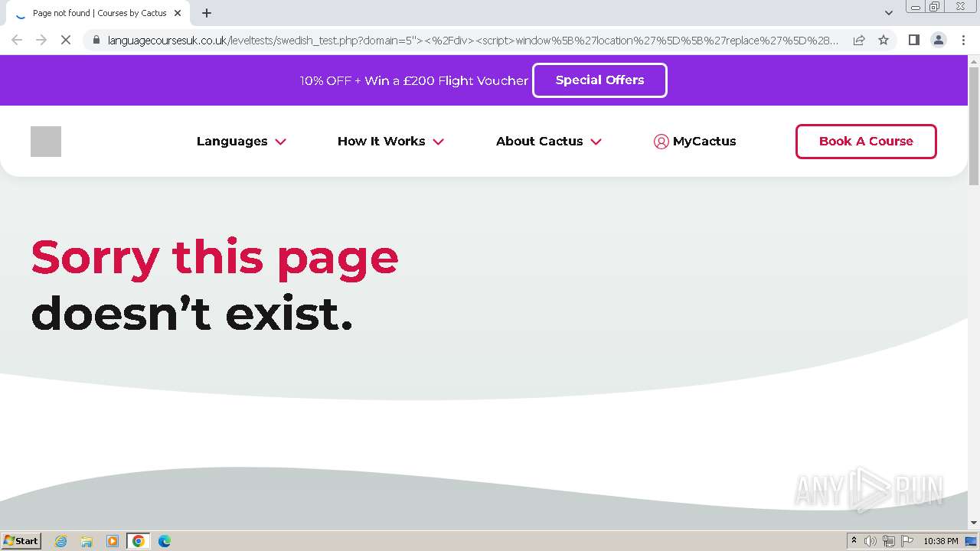Viewport: 980px width, 551px height.
Task: Open Microsoft Edge from taskbar
Action: coord(165,541)
